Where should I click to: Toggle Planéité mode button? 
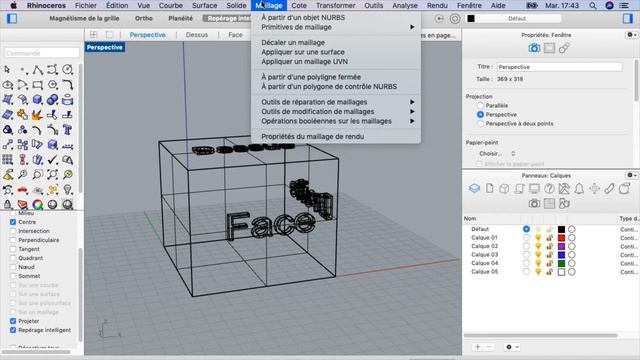(x=180, y=18)
